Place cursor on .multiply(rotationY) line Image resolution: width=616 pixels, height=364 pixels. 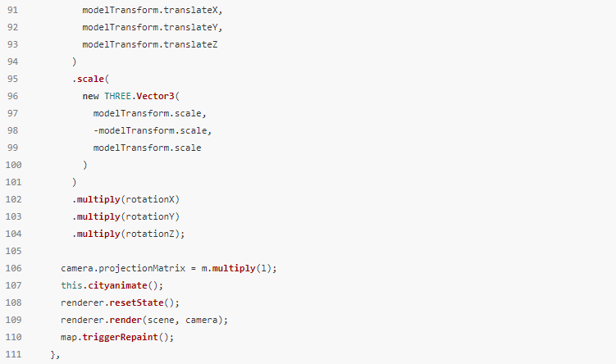tap(125, 216)
